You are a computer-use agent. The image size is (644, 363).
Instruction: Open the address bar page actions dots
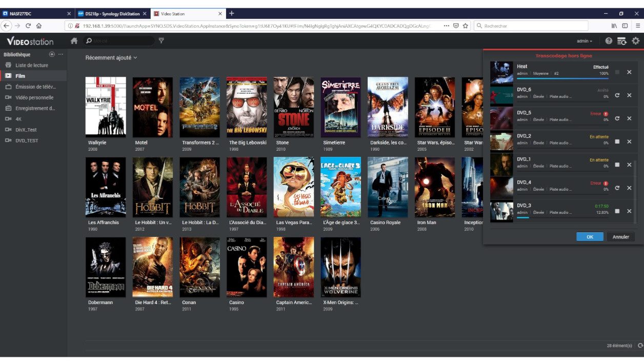[x=447, y=26]
